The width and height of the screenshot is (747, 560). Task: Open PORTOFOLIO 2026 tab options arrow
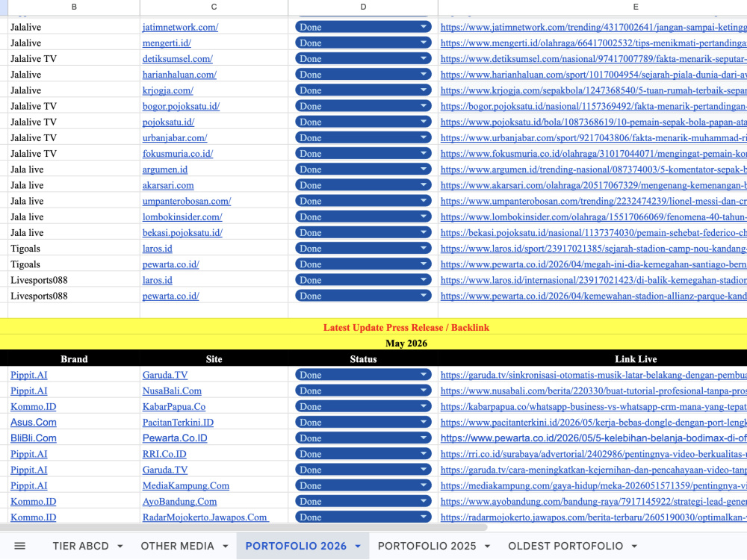tap(358, 547)
